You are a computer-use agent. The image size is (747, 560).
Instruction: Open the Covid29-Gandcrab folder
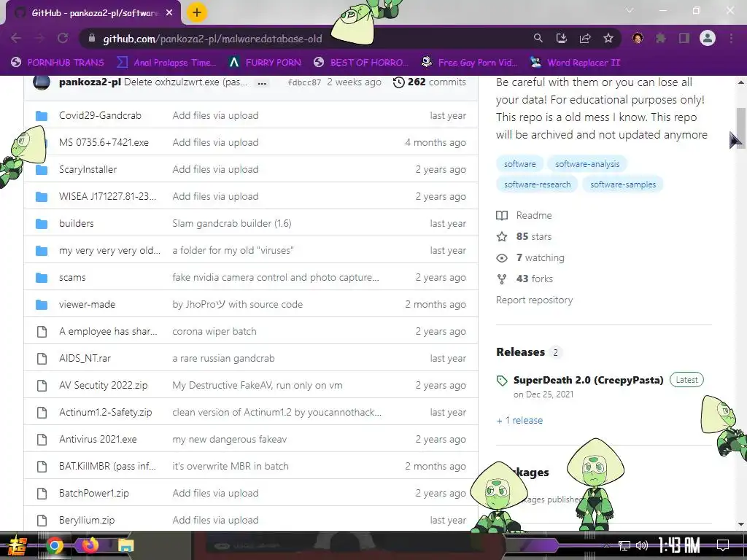tap(100, 115)
